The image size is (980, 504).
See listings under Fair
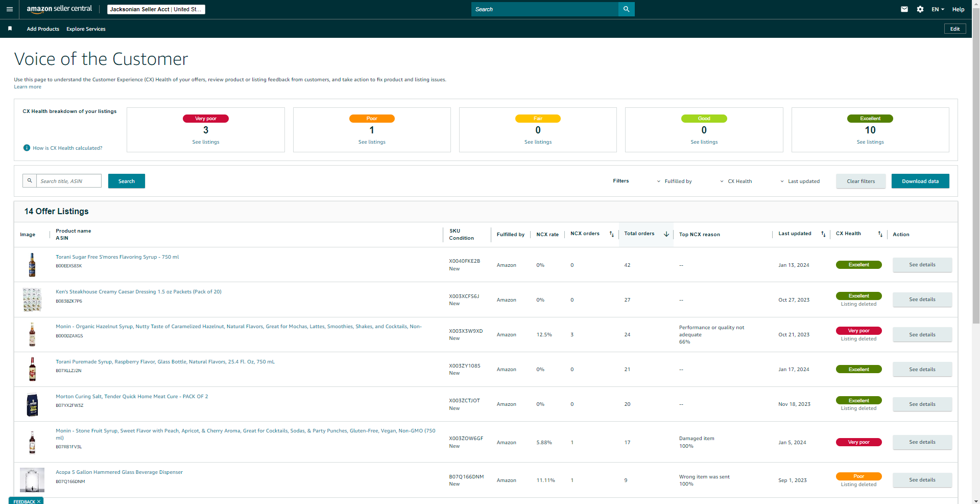click(538, 142)
